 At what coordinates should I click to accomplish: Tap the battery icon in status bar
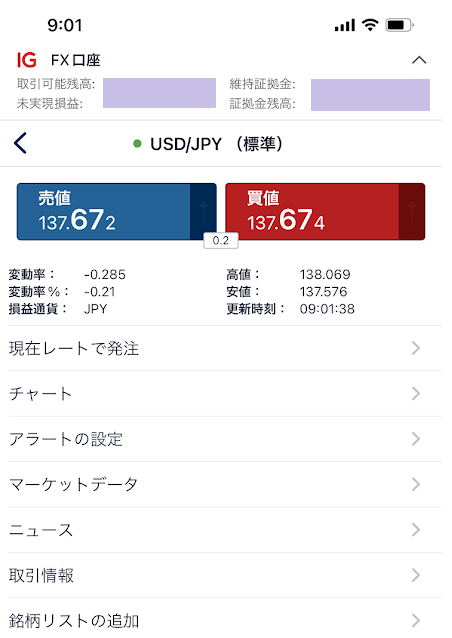pyautogui.click(x=400, y=25)
